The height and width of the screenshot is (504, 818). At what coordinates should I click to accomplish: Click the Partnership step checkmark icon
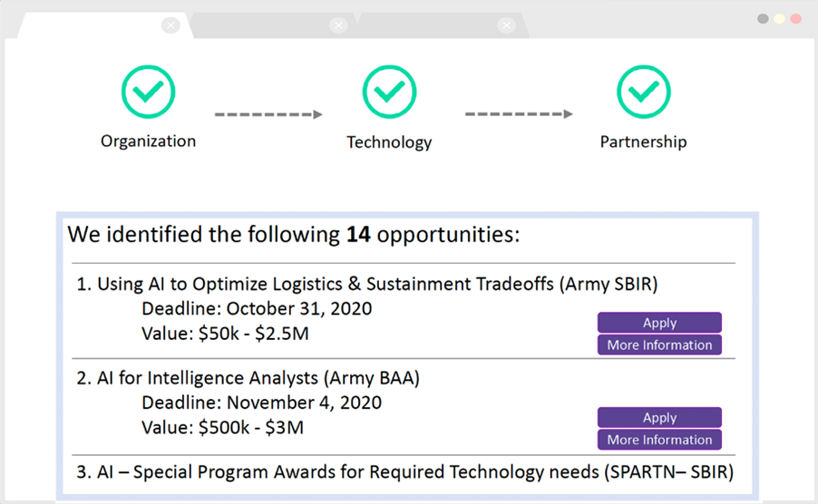point(643,92)
